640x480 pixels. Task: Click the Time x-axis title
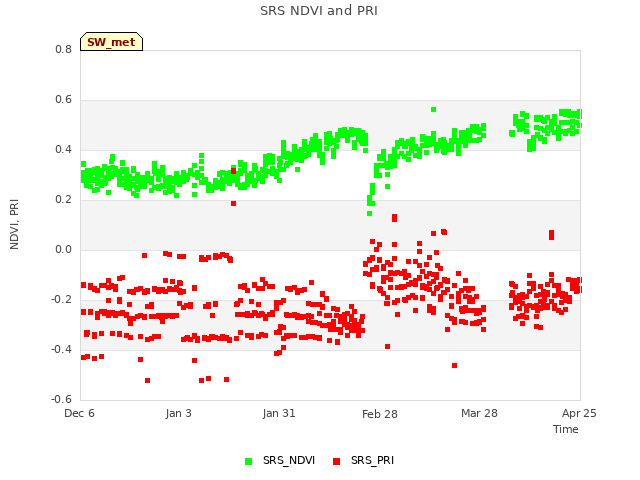click(565, 429)
